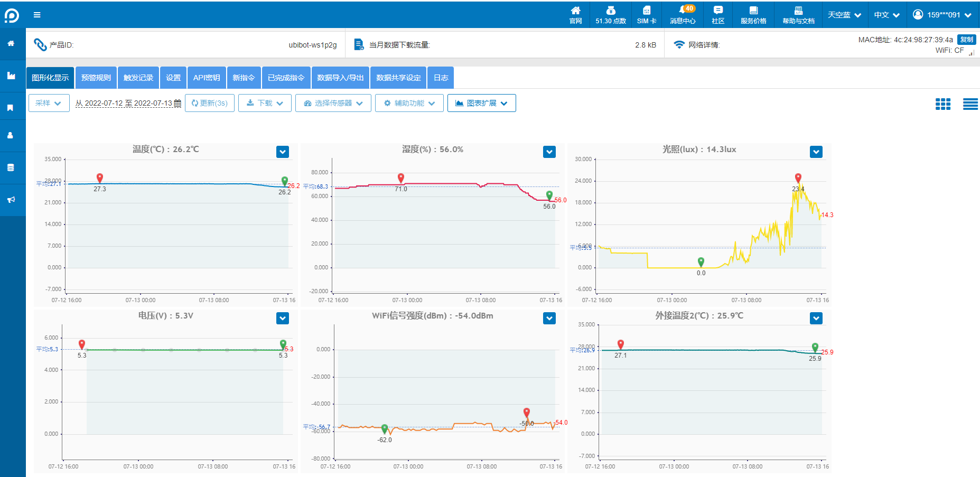Expand the 外接温度2 chart options arrow
The height and width of the screenshot is (477, 980).
coord(816,318)
